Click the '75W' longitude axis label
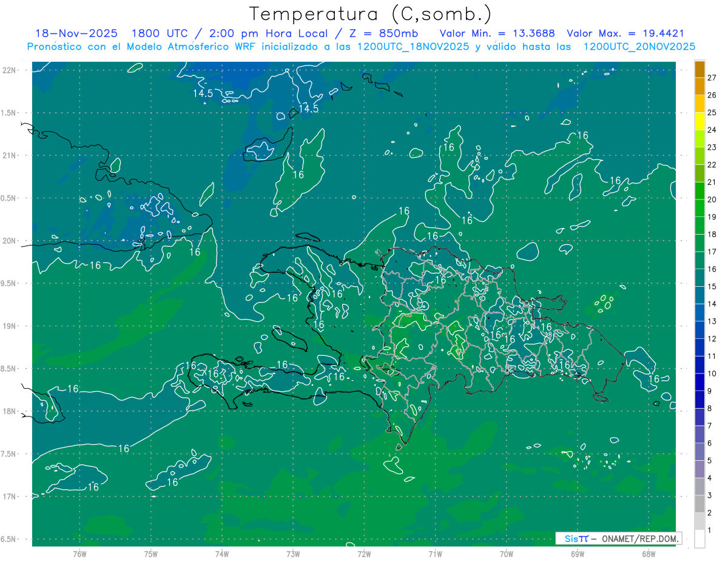This screenshot has width=728, height=562. click(x=151, y=554)
